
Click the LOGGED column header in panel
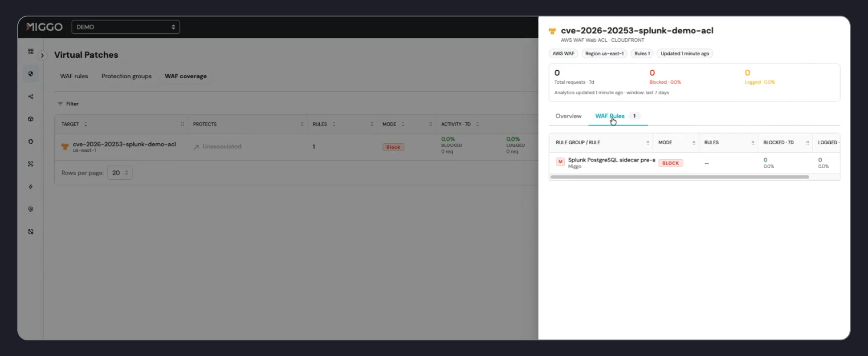coord(828,142)
